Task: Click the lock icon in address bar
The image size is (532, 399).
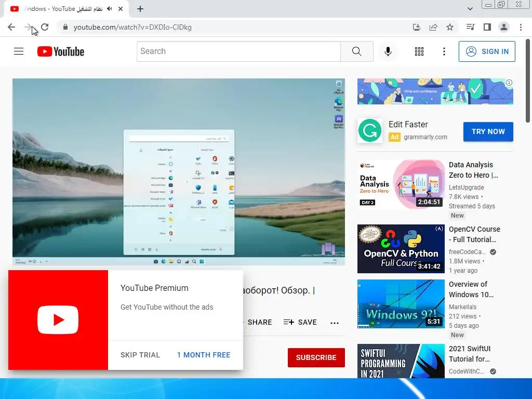Action: point(65,27)
